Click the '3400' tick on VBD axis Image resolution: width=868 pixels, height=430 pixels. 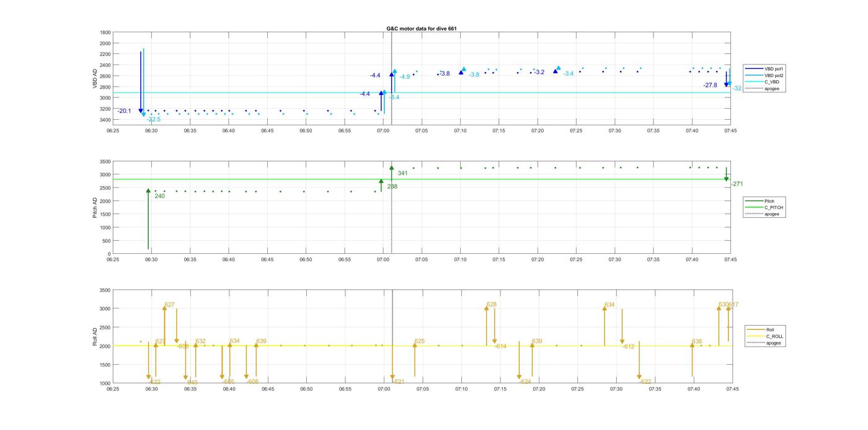[105, 120]
